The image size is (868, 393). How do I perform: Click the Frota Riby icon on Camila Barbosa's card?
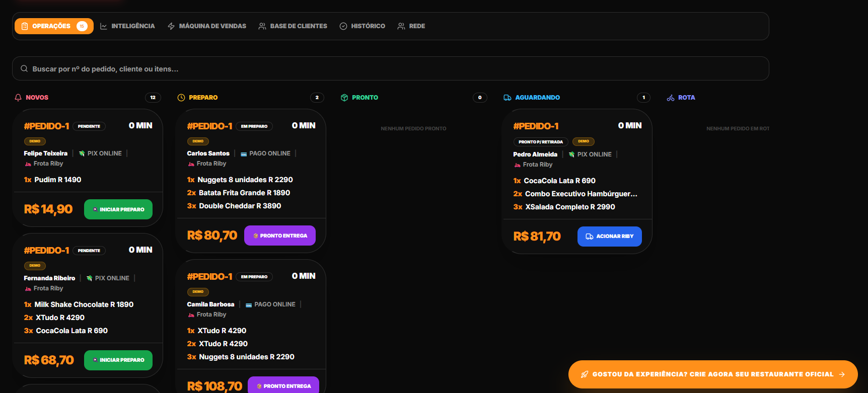(x=191, y=315)
